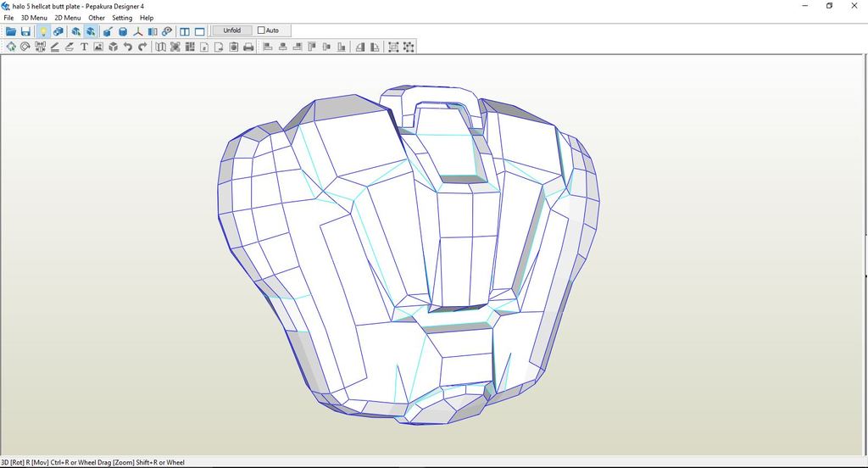
Task: Toggle the light bulb lighting icon
Action: [x=43, y=31]
